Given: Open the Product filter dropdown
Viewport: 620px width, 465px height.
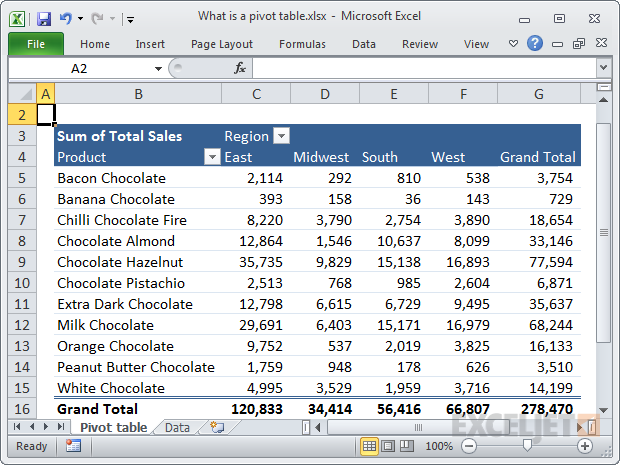Looking at the screenshot, I should [212, 157].
